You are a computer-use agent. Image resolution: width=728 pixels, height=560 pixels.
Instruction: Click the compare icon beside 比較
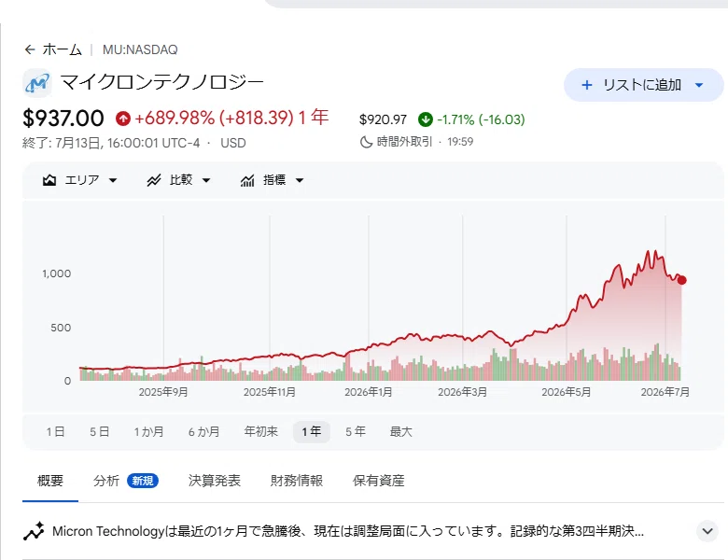click(x=154, y=180)
